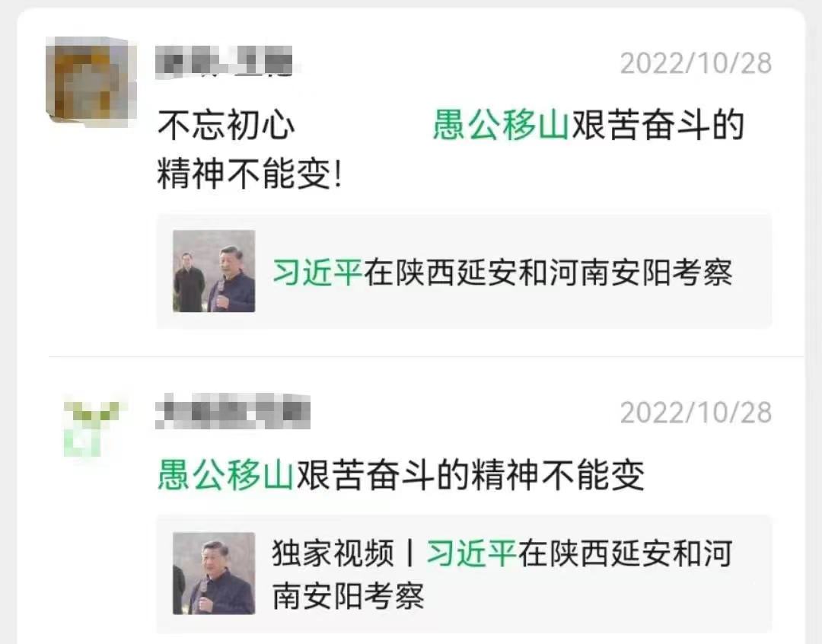Tap the 不忘初心 text in first post
The image size is (822, 644).
pos(226,126)
